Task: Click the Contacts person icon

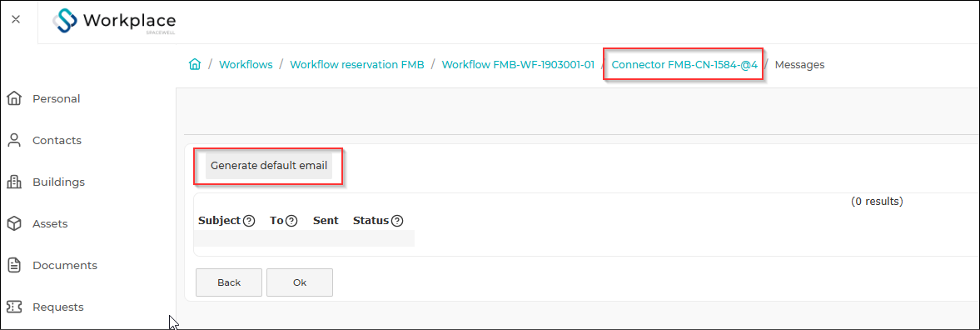Action: pos(14,141)
